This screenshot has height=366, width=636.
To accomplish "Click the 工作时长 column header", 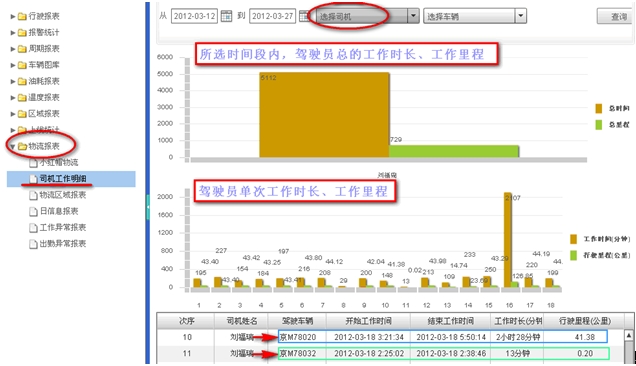I will click(518, 321).
